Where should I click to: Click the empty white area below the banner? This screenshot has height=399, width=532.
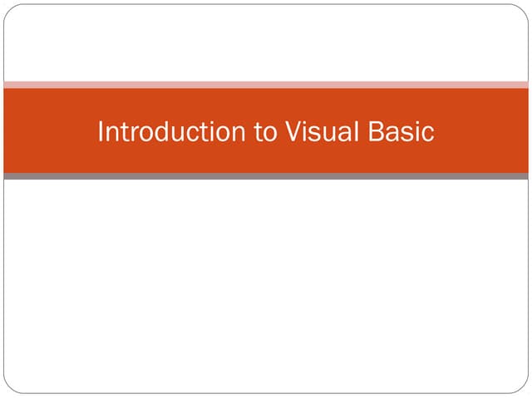click(x=266, y=283)
